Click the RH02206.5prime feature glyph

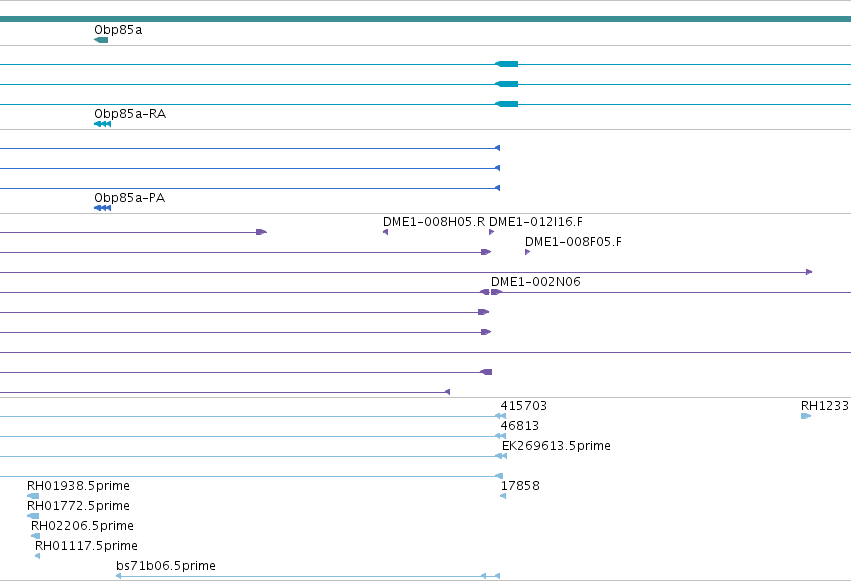(35, 537)
